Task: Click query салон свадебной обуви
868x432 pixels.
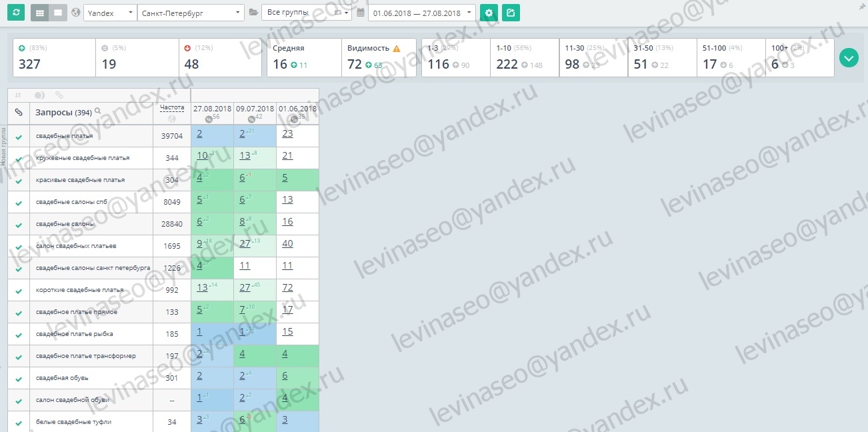Action: point(72,400)
